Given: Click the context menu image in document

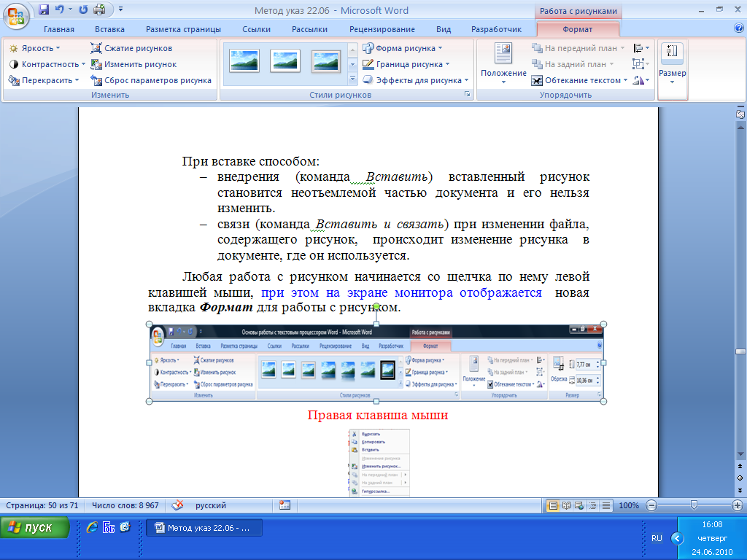Looking at the screenshot, I should [379, 463].
